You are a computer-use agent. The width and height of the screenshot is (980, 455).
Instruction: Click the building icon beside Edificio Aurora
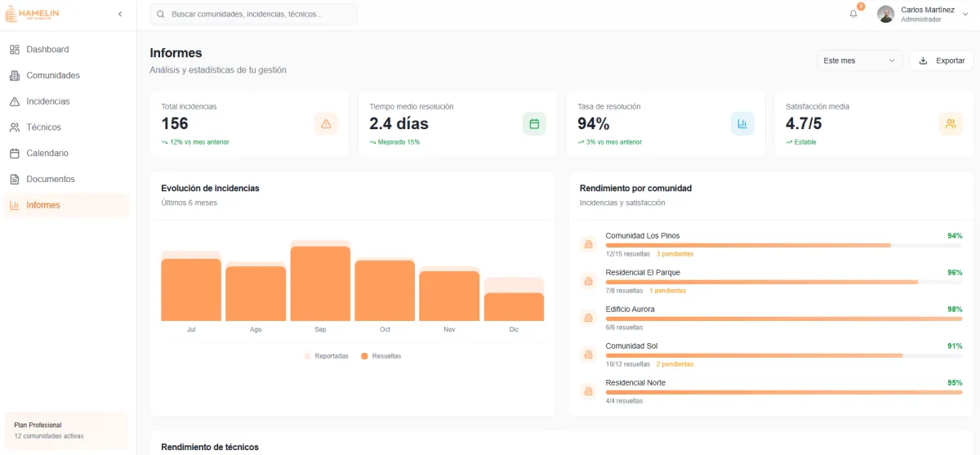coord(588,318)
